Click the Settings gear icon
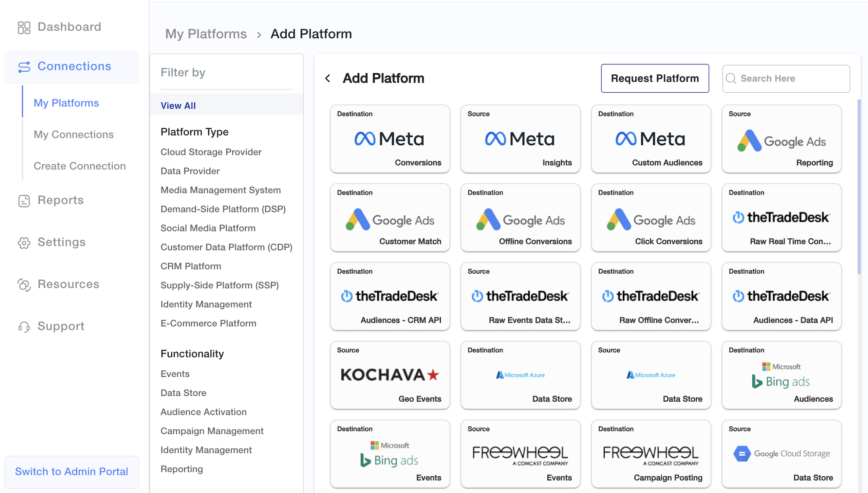The image size is (868, 493). 24,242
